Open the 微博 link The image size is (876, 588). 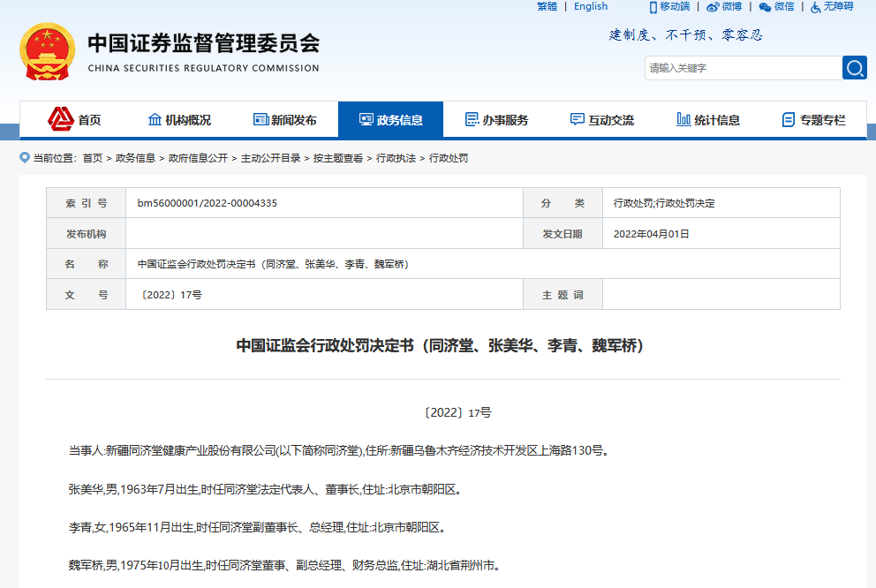click(732, 7)
